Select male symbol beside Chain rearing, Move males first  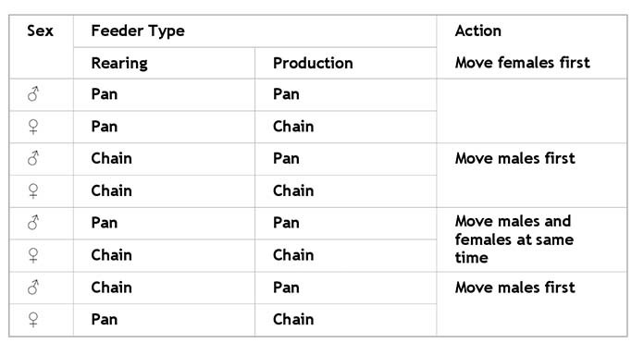pos(33,158)
